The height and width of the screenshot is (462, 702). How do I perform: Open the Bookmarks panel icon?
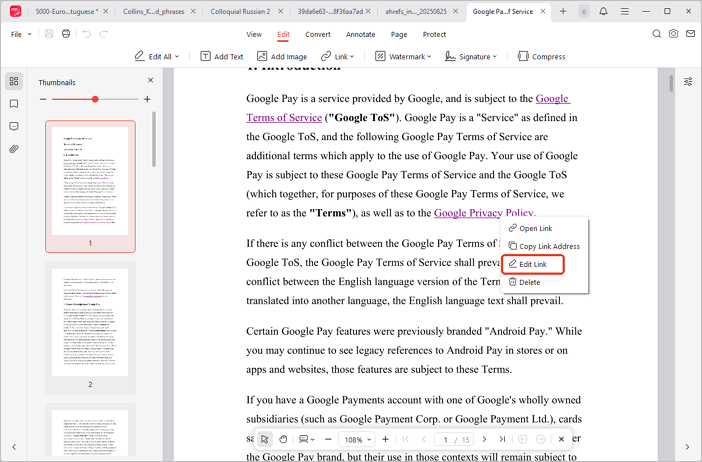click(14, 104)
